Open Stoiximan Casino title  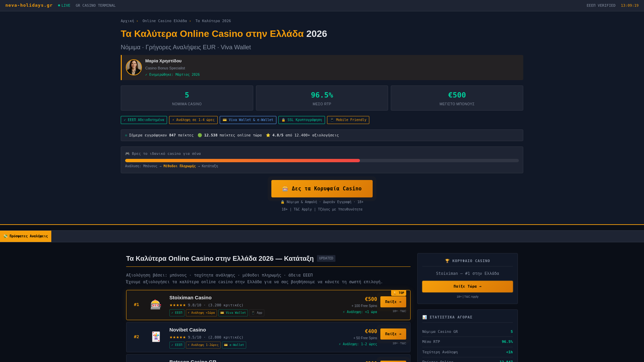191,298
